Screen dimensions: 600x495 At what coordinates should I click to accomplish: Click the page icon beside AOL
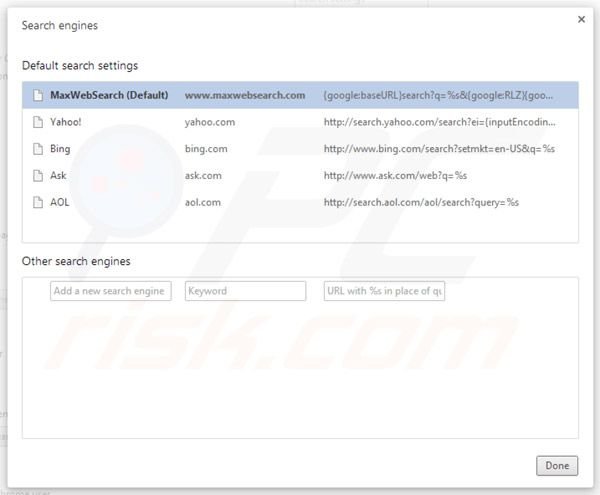tap(38, 202)
